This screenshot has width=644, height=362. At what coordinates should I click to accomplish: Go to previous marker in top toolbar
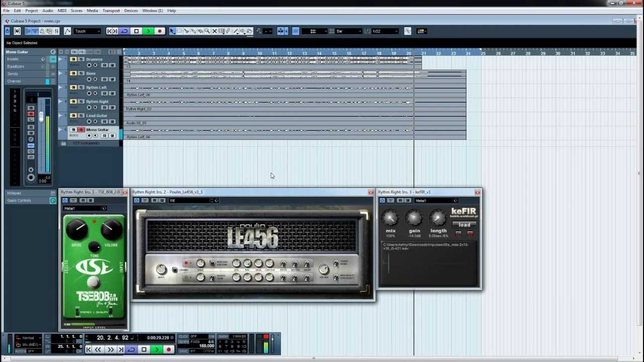coord(109,31)
